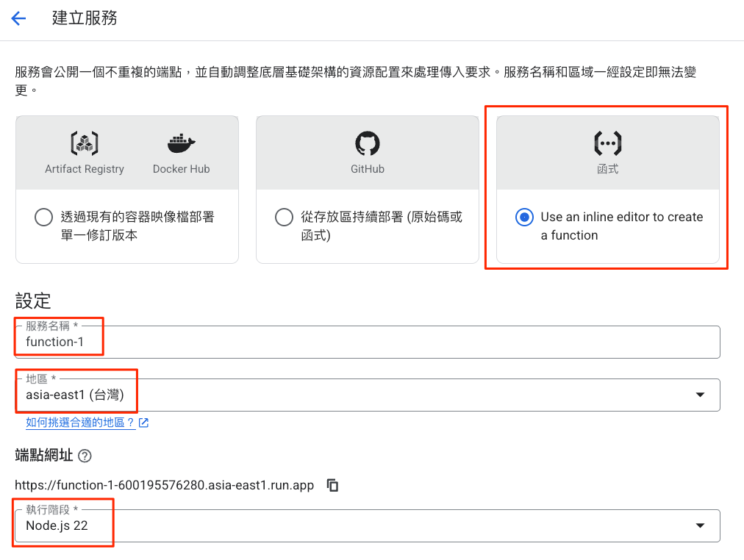Click the endpoint URL text
The image size is (744, 560).
click(x=165, y=486)
